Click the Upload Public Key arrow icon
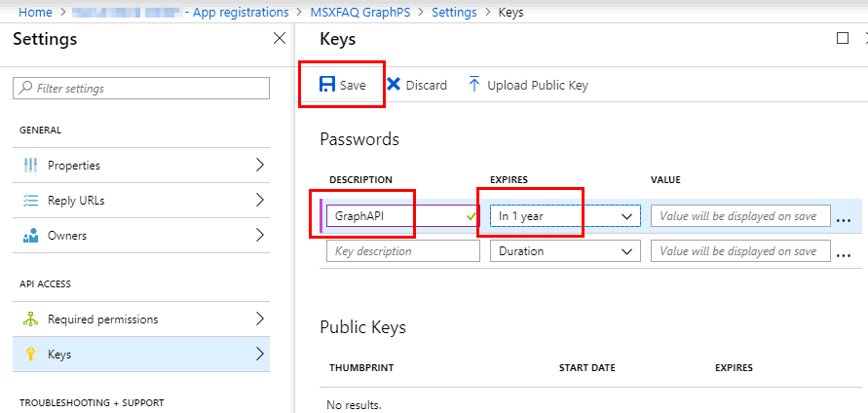868x413 pixels. (x=474, y=85)
